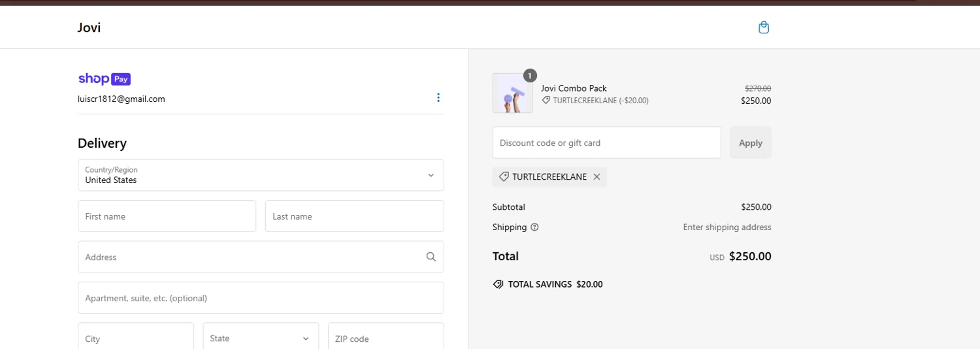980x349 pixels.
Task: Click the Discount code or gift card field
Action: pyautogui.click(x=607, y=142)
